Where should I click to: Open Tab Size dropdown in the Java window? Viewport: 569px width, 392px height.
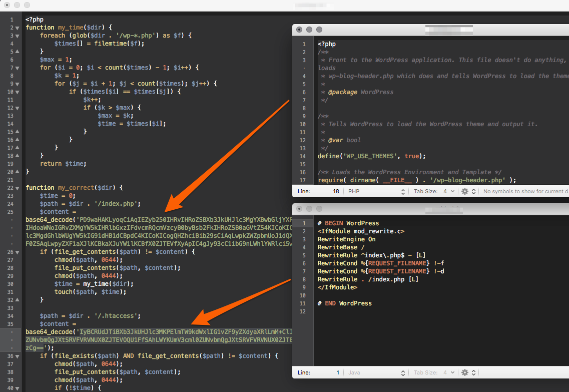[434, 372]
